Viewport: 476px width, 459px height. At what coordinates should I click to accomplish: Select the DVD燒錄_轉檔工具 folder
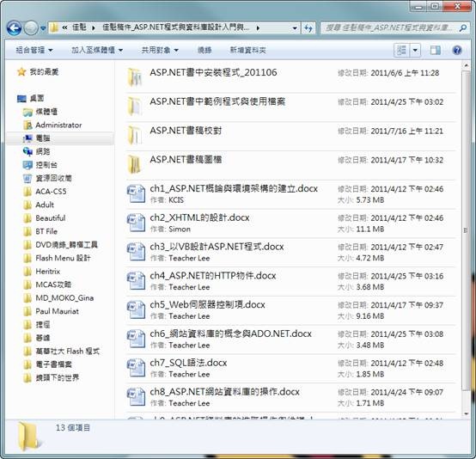click(60, 244)
